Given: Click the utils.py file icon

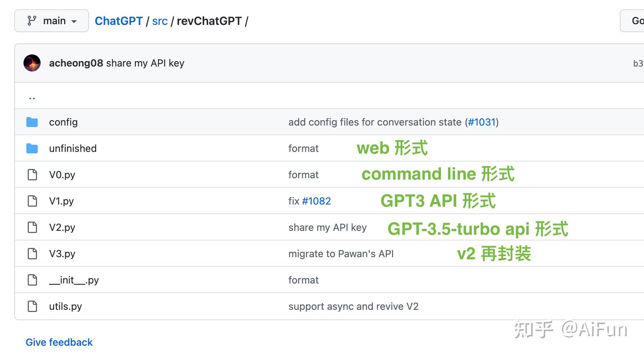Looking at the screenshot, I should 32,306.
